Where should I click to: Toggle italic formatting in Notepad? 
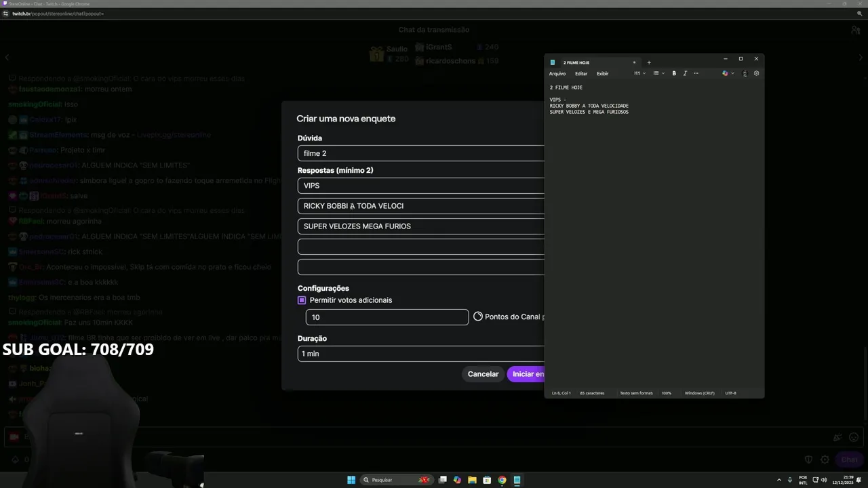pyautogui.click(x=685, y=73)
